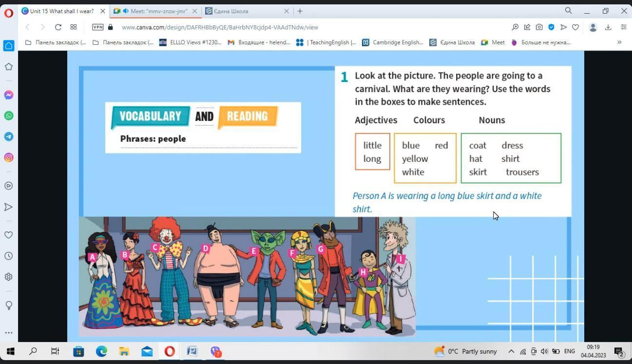The image size is (632, 364).
Task: Toggle the VPN badge in address bar
Action: tap(97, 27)
